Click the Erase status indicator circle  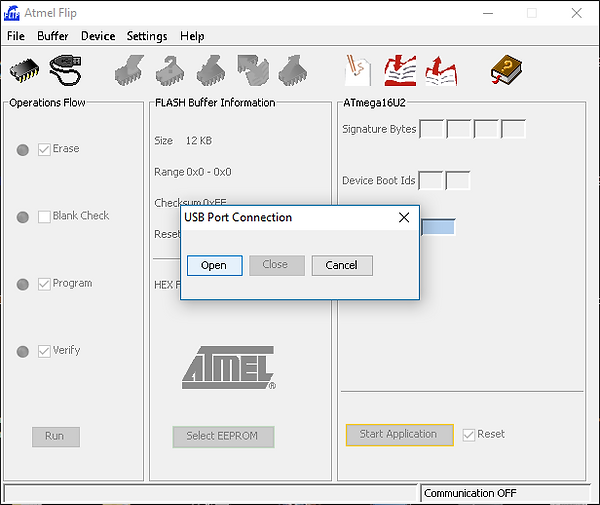coord(23,150)
